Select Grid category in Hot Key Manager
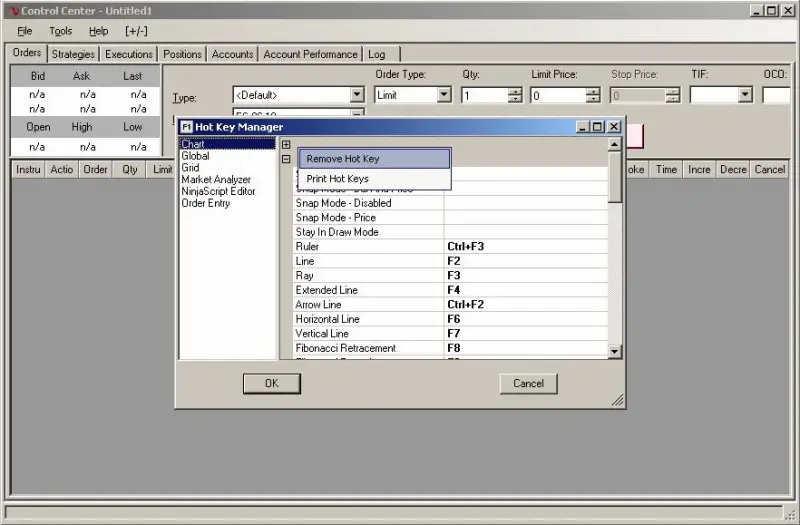This screenshot has width=800, height=525. 190,168
